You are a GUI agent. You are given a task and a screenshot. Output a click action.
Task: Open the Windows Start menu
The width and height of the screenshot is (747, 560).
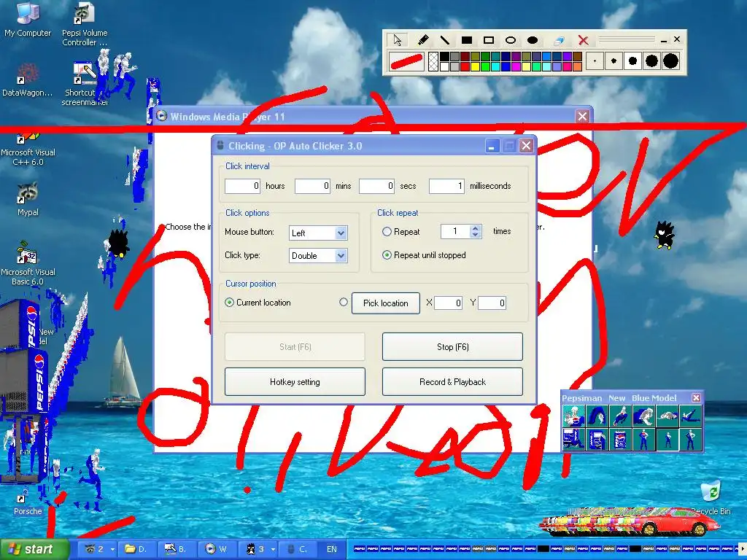pos(34,549)
